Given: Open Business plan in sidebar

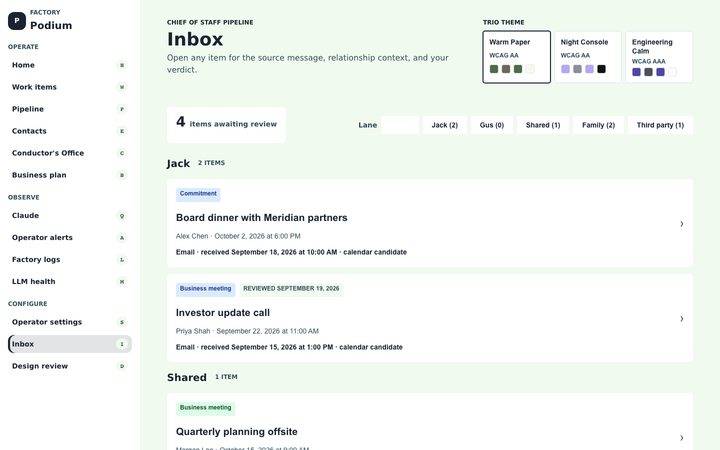Looking at the screenshot, I should [69, 175].
